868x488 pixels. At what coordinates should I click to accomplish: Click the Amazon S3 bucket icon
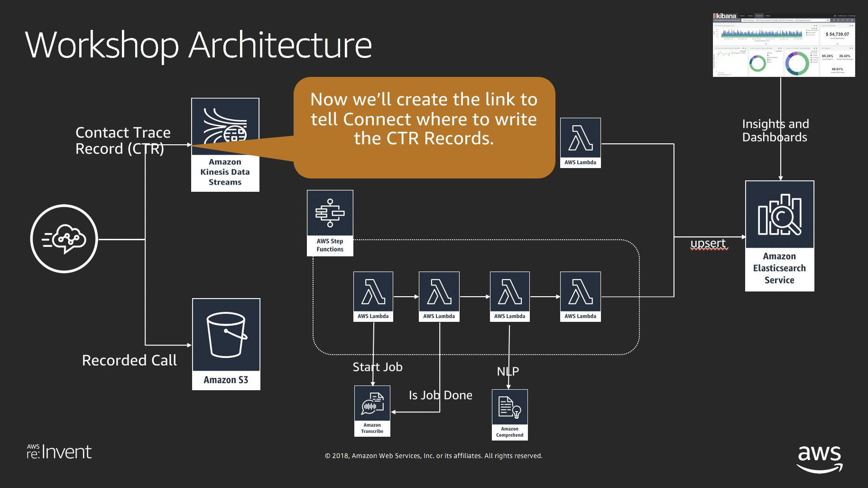click(226, 344)
